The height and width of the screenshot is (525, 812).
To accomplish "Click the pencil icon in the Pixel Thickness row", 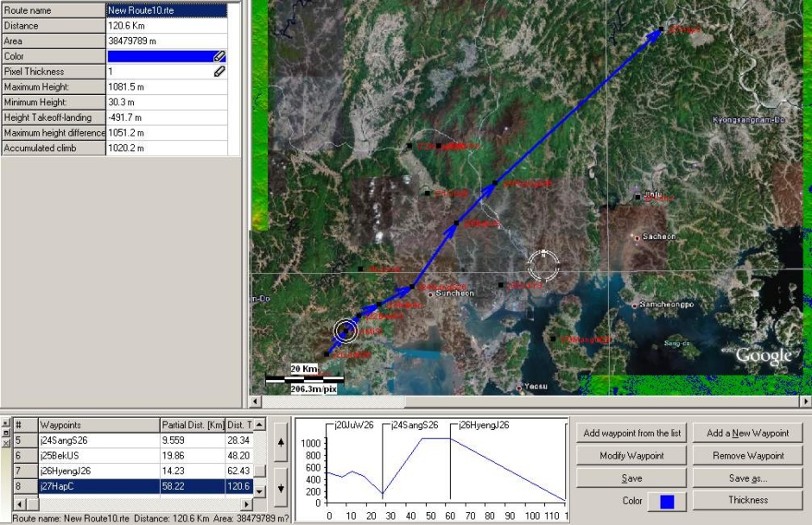I will (x=219, y=72).
